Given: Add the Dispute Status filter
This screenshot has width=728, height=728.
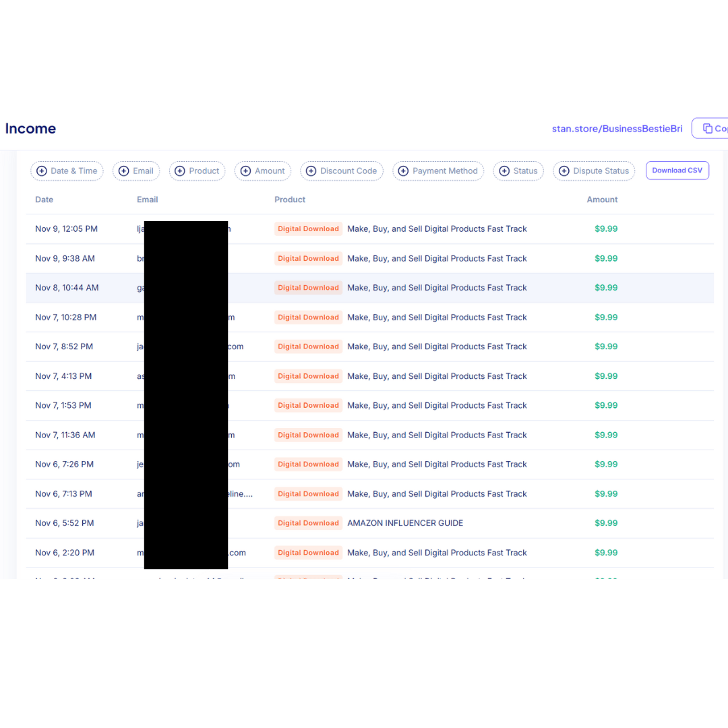Looking at the screenshot, I should [594, 171].
